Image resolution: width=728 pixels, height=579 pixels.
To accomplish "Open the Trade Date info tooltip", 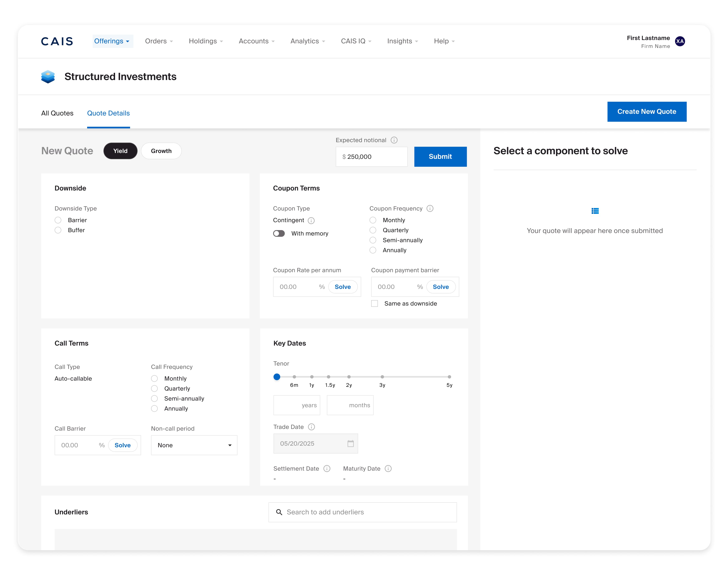I will point(311,427).
